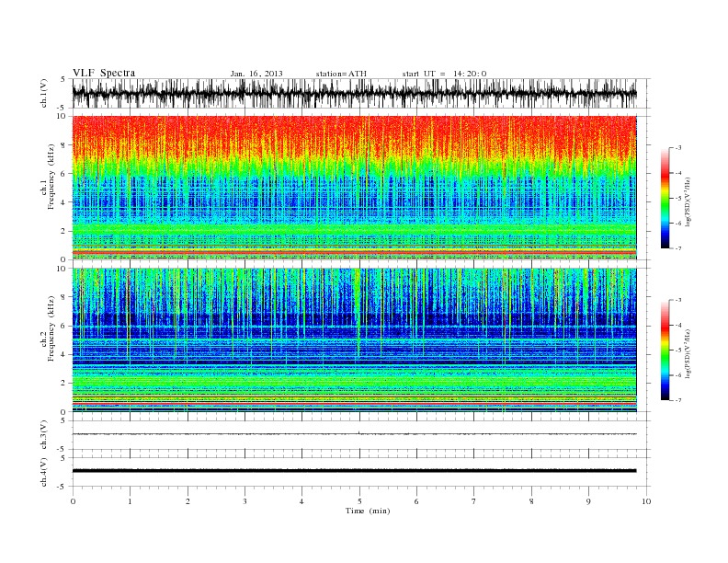Click the time axis tick label '10'
This screenshot has height=563, width=728.
(x=646, y=501)
